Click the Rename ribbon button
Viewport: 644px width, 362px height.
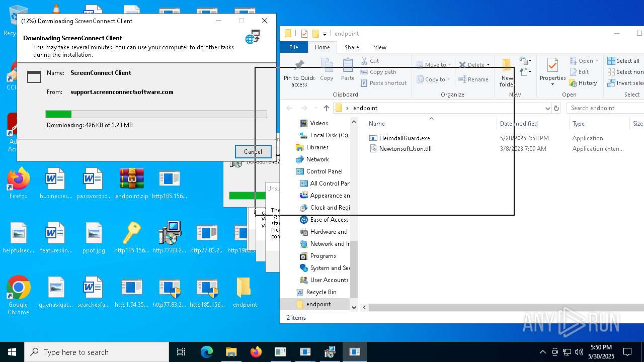[473, 79]
